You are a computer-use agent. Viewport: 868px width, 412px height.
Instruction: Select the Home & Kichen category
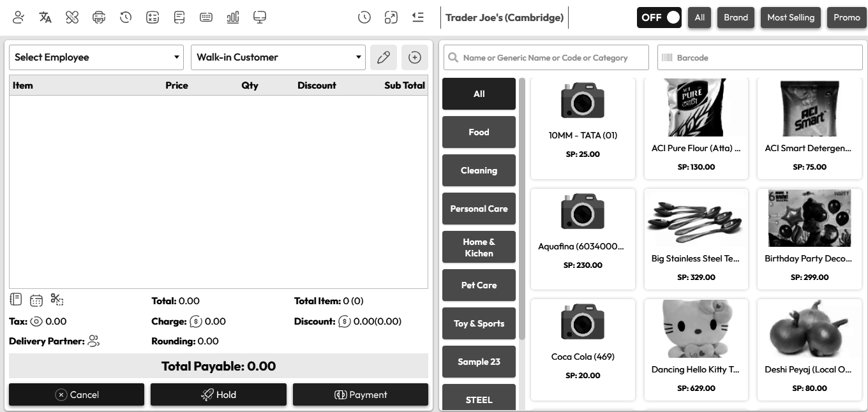(479, 247)
